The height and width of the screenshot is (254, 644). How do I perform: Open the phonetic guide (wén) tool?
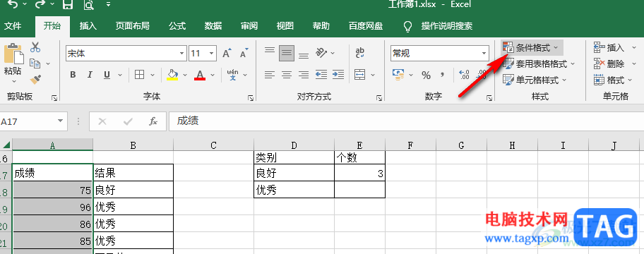(x=232, y=75)
